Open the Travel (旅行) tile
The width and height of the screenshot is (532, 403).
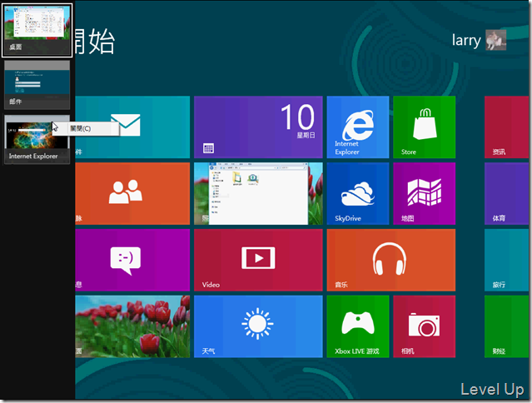(x=506, y=260)
